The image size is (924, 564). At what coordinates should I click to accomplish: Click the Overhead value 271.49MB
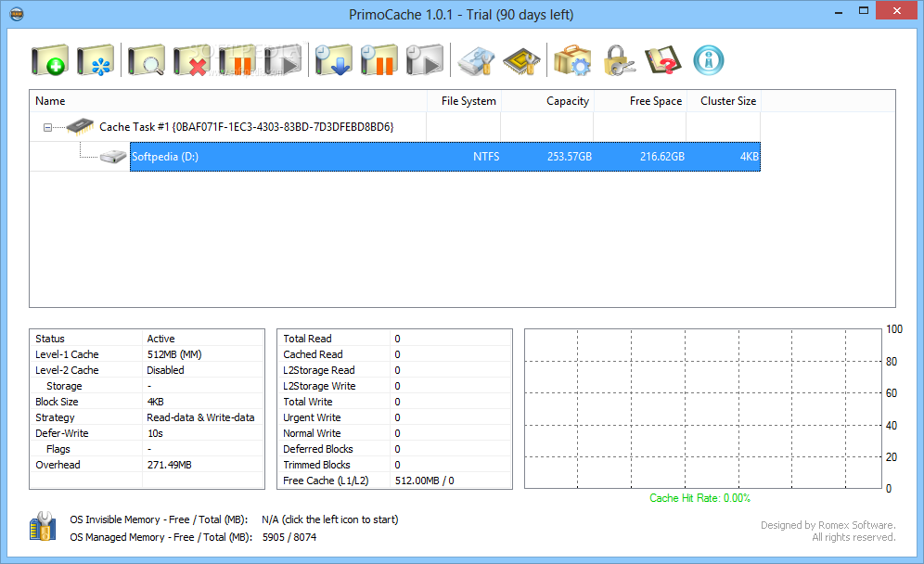(x=170, y=465)
